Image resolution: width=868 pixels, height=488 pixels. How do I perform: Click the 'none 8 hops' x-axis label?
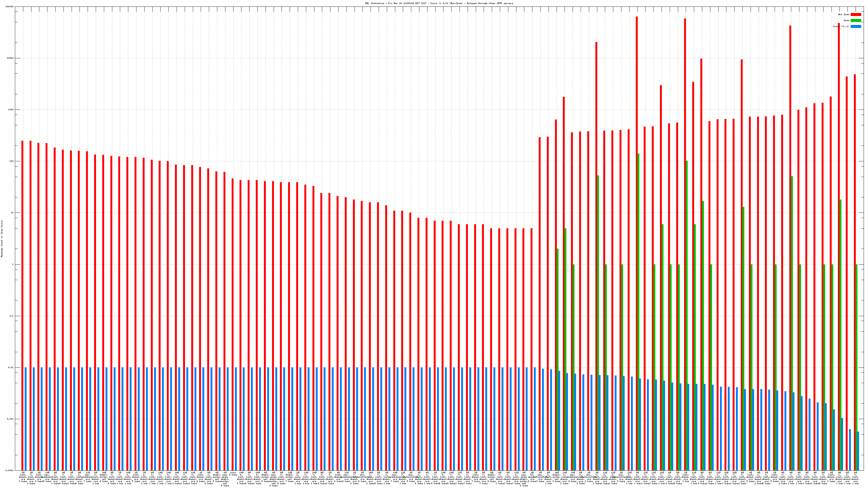click(x=233, y=474)
